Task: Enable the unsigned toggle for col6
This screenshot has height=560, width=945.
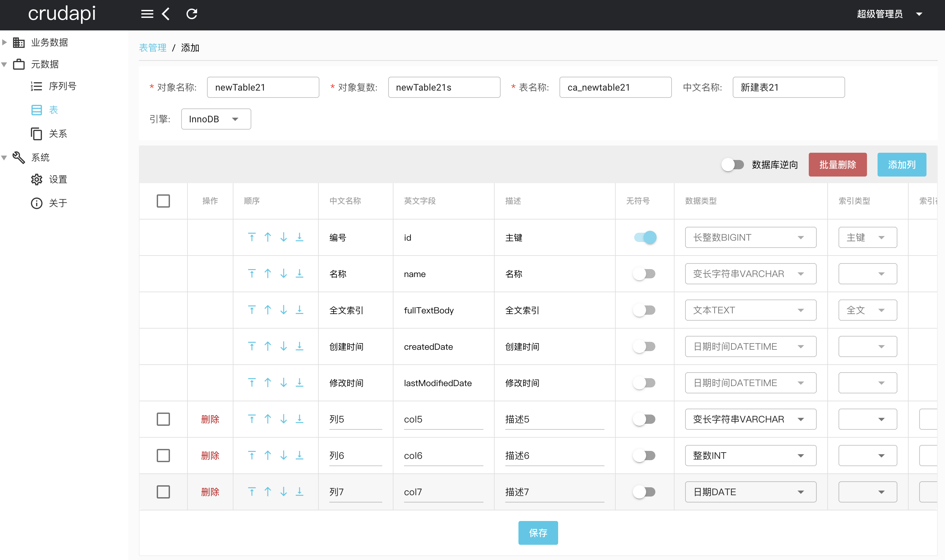Action: pos(644,456)
